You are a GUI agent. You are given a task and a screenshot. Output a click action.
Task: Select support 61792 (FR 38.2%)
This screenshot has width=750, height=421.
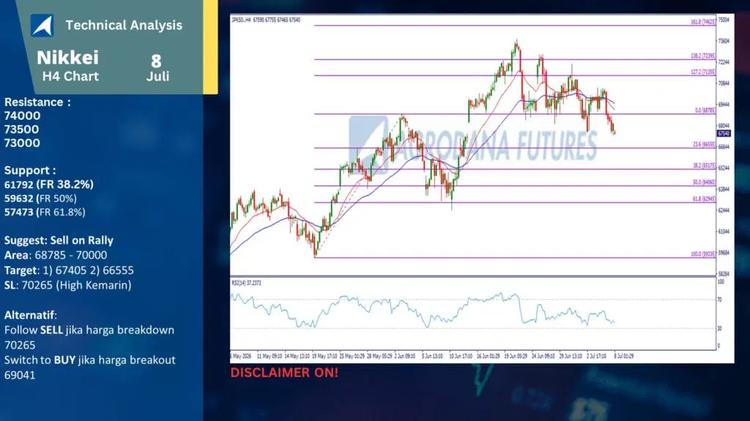click(49, 185)
